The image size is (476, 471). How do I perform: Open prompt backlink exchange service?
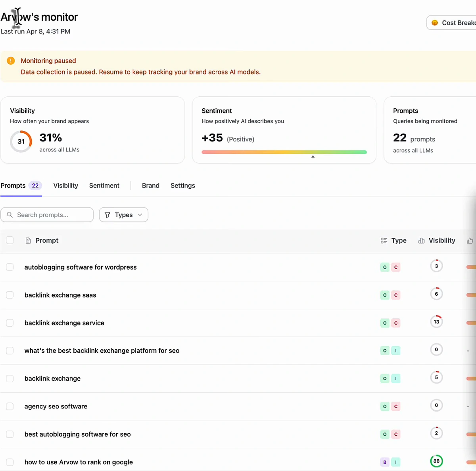tap(64, 323)
